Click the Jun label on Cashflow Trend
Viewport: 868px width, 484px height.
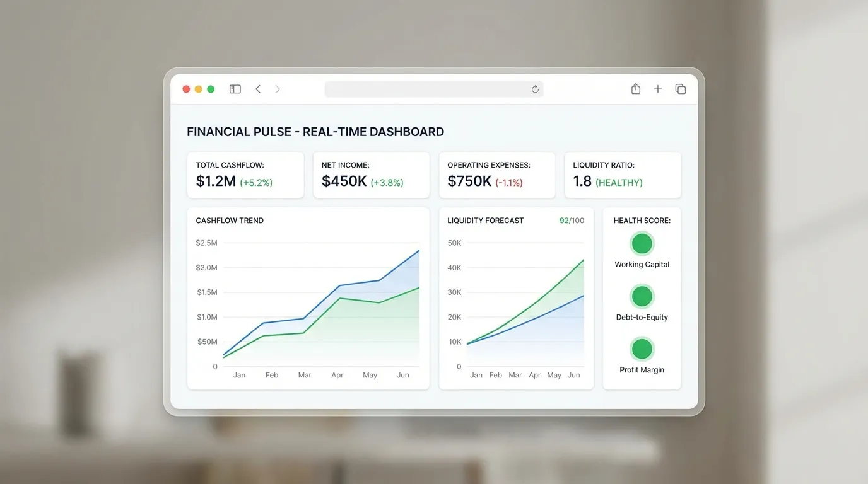(x=403, y=375)
